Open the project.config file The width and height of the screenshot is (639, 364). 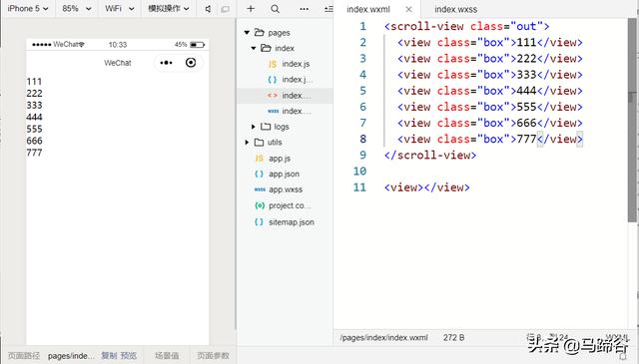[x=290, y=205]
